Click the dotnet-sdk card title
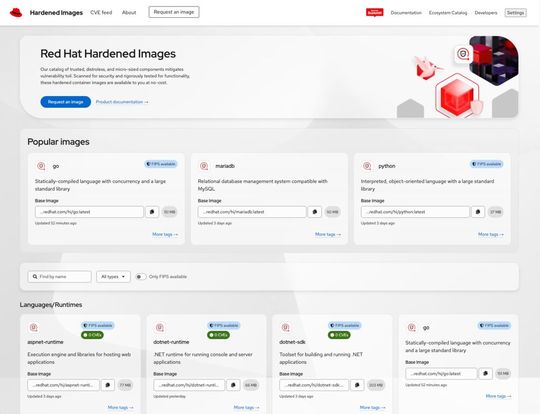Screen dimensions: 540x414 tap(292, 342)
